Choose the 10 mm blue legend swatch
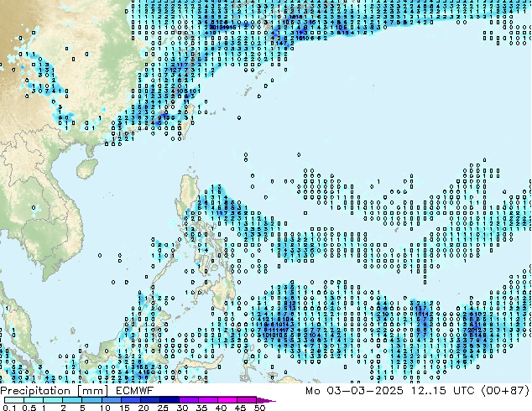532x411 pixels. click(114, 400)
